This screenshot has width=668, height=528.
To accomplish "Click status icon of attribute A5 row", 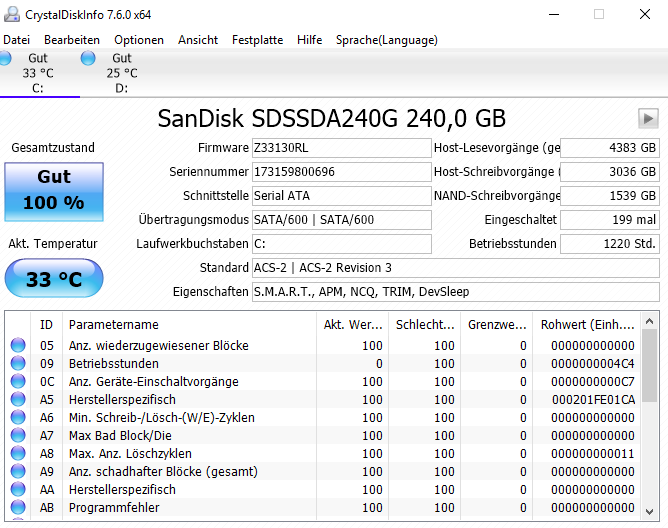I will click(18, 399).
